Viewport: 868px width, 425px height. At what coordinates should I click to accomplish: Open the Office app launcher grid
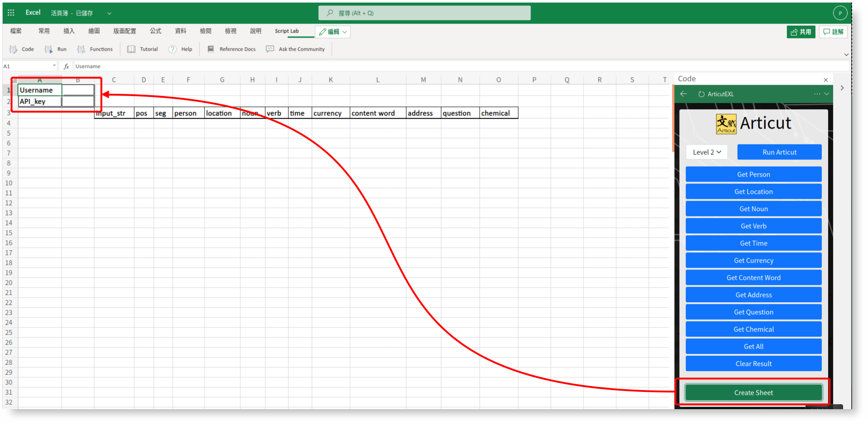click(x=11, y=13)
